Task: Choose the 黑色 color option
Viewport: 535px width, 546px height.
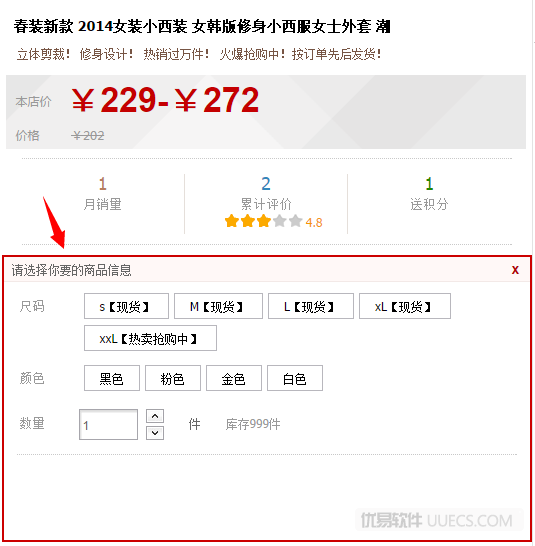Action: click(x=112, y=378)
